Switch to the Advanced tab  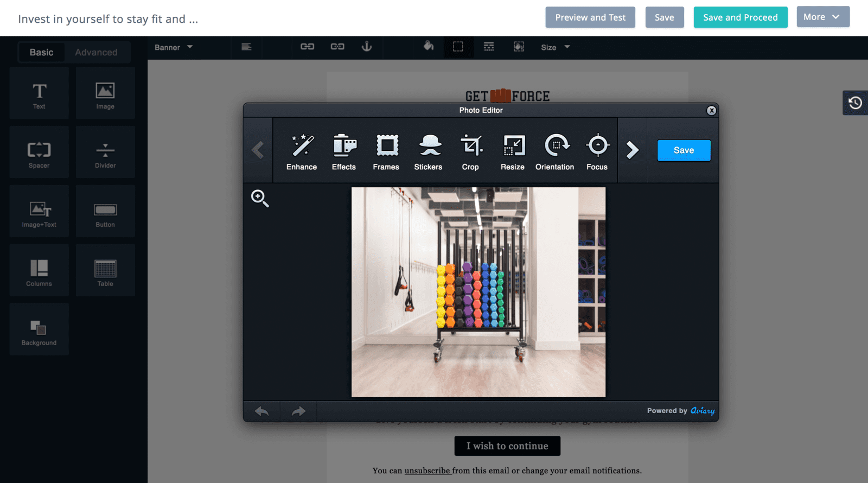click(x=96, y=52)
